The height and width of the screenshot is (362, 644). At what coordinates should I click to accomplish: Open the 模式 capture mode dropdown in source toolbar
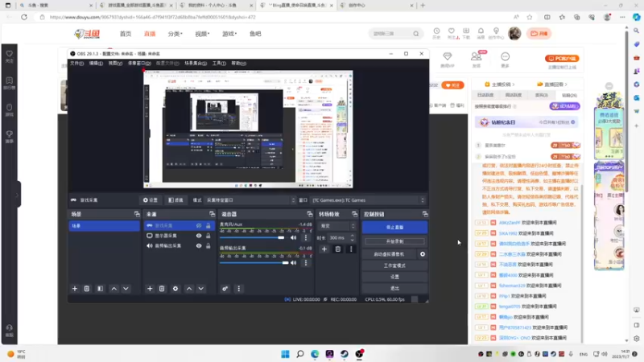250,200
